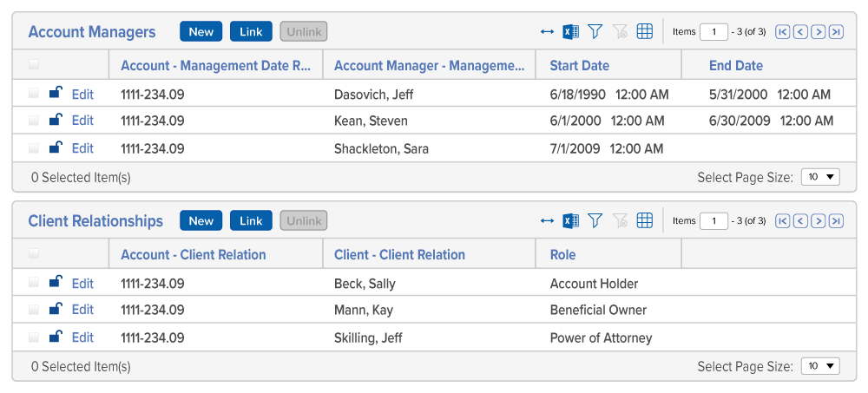The width and height of the screenshot is (868, 393).
Task: Check the checkbox for Kean, Steven row
Action: (34, 121)
